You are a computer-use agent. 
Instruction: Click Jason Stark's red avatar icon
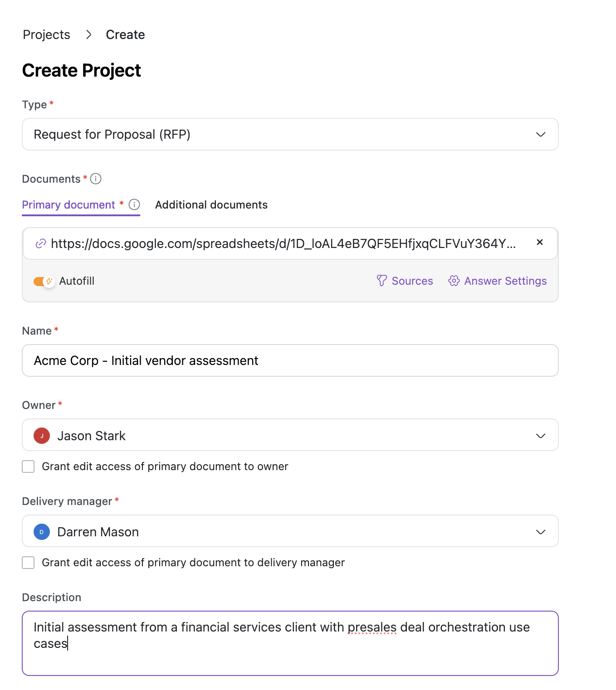42,436
